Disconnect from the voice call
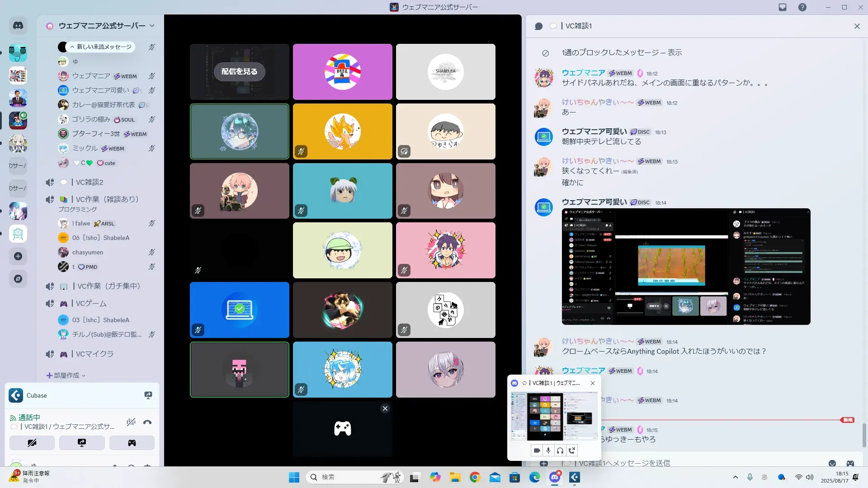The image size is (868, 488). (x=147, y=422)
